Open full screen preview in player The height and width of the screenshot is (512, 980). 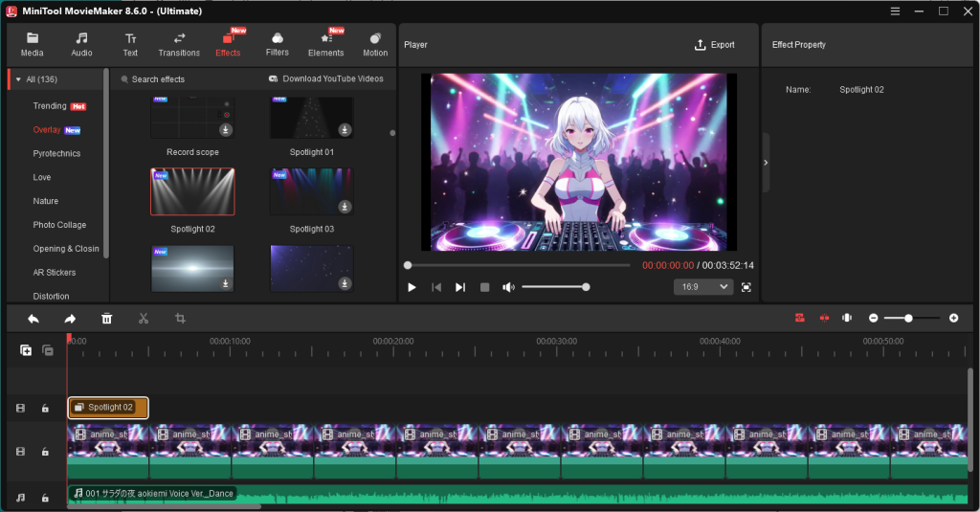[x=746, y=287]
